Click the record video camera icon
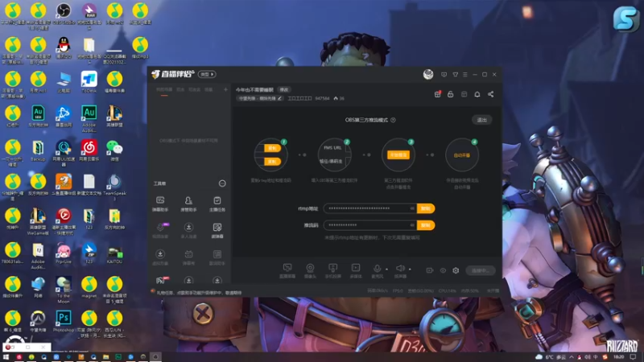644x362 pixels. coord(430,270)
